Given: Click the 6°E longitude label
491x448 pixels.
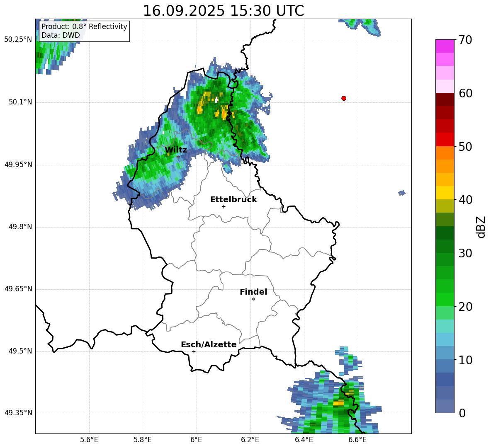Looking at the screenshot, I should pyautogui.click(x=197, y=440).
